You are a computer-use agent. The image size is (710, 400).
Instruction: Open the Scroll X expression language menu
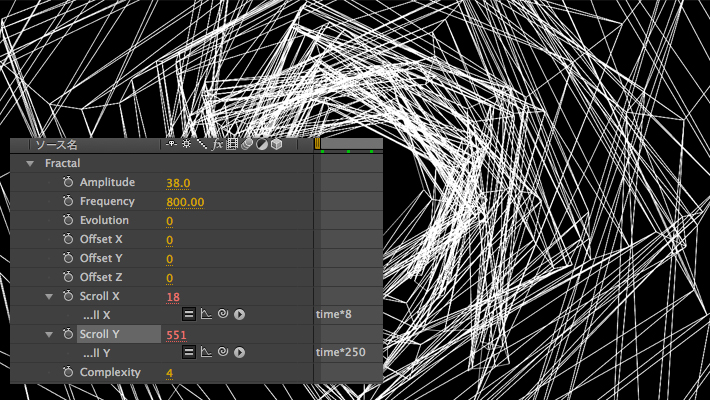click(x=240, y=315)
